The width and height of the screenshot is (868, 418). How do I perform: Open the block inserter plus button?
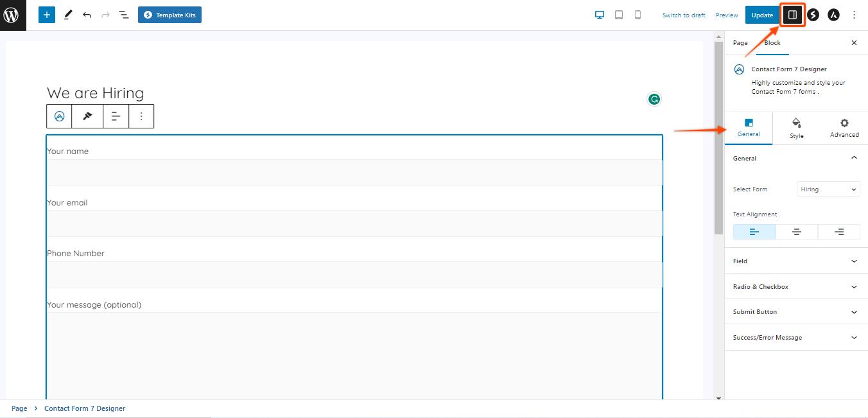pos(47,15)
